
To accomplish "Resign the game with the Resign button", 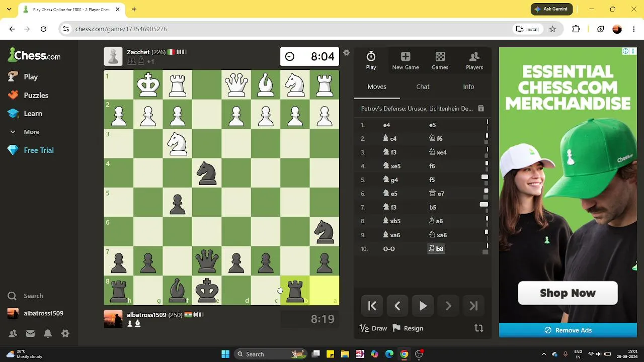I will coord(408,328).
